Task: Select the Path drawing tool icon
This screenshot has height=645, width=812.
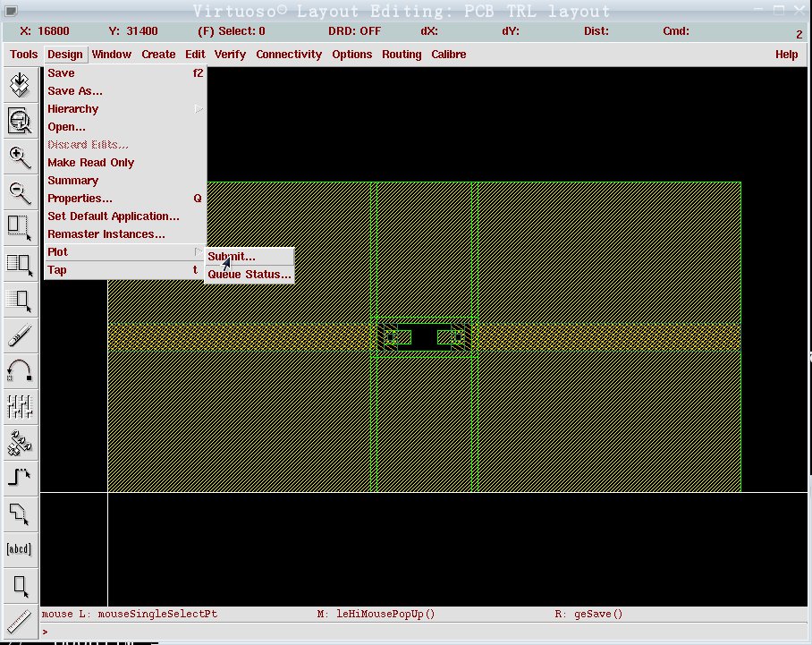Action: 21,479
